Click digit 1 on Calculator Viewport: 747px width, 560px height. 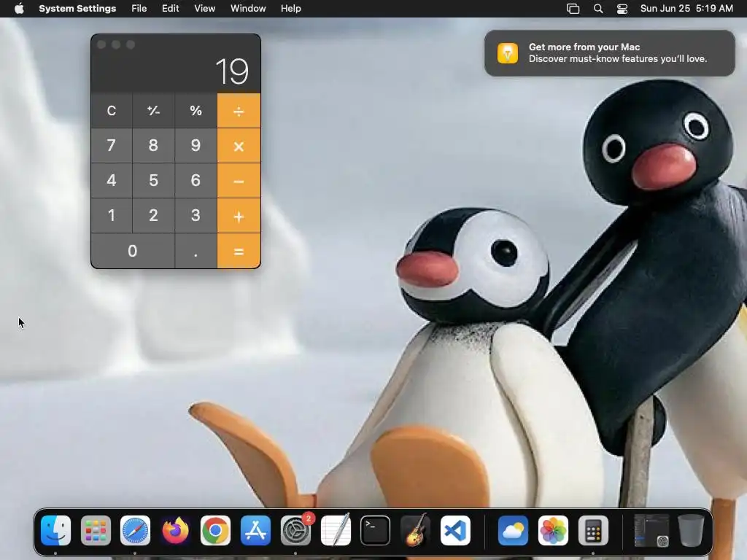click(112, 216)
